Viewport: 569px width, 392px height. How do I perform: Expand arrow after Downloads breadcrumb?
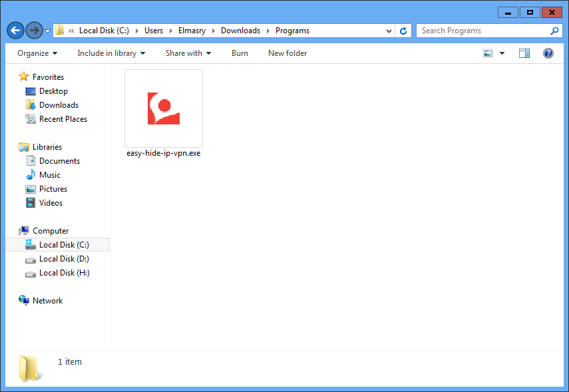point(268,31)
